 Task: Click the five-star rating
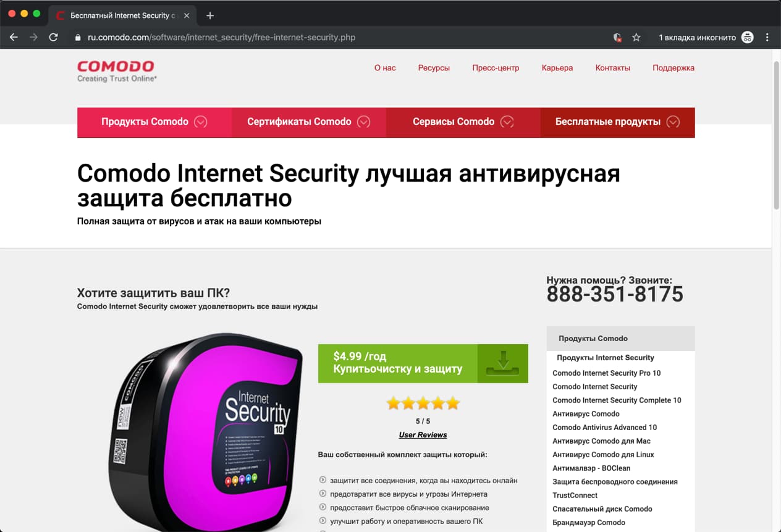click(x=423, y=403)
